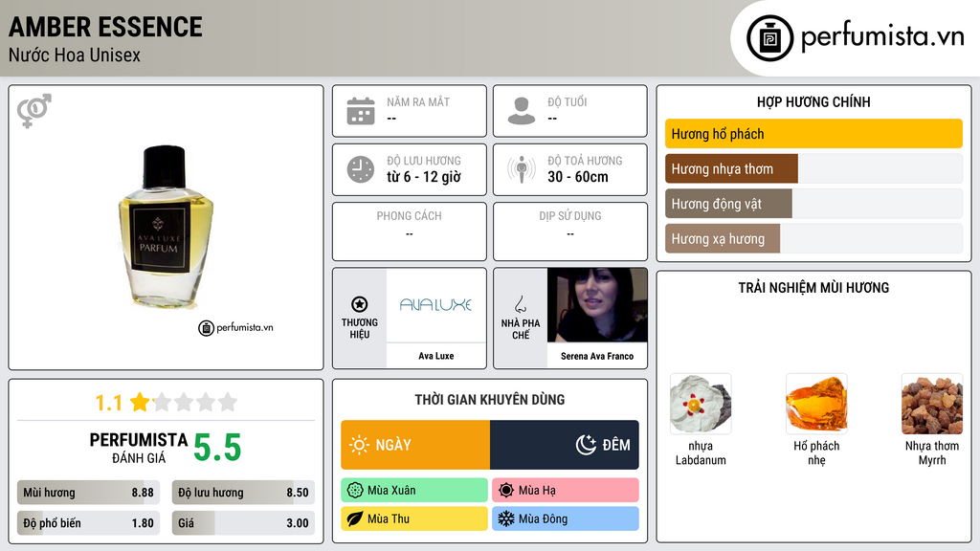Select the Ngày daytime segment
Screen dimensions: 980x551
(415, 445)
